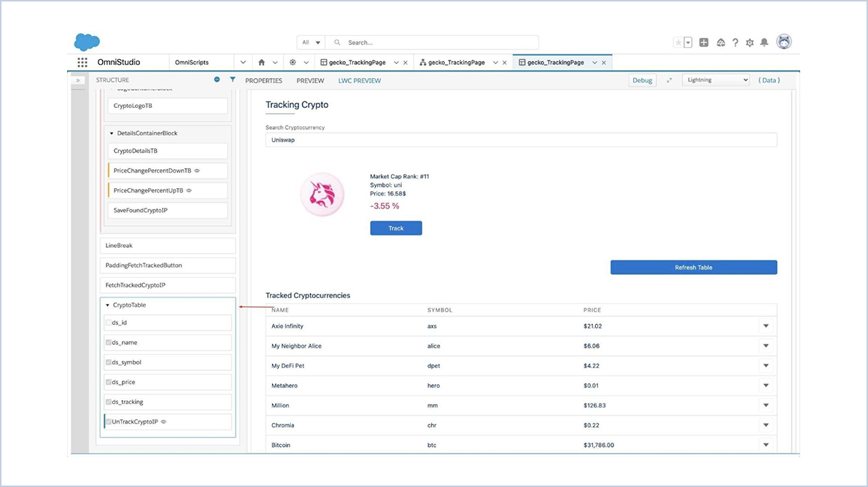Open the Structure panel filter icon
Image resolution: width=868 pixels, height=487 pixels.
pyautogui.click(x=232, y=79)
